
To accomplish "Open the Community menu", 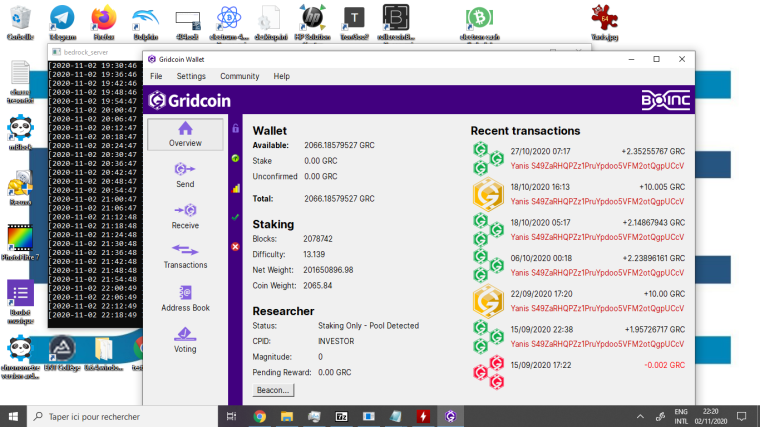I will click(239, 76).
